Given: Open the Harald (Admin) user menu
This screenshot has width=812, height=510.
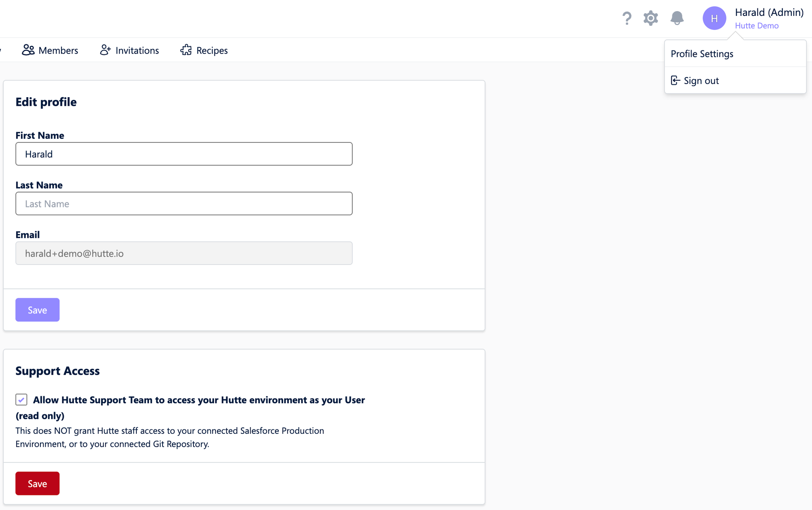Looking at the screenshot, I should [x=769, y=12].
